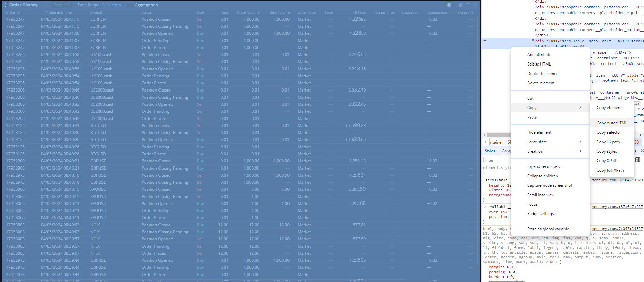This screenshot has width=644, height=282.
Task: Click the styles Filter input
Action: pyautogui.click(x=497, y=160)
